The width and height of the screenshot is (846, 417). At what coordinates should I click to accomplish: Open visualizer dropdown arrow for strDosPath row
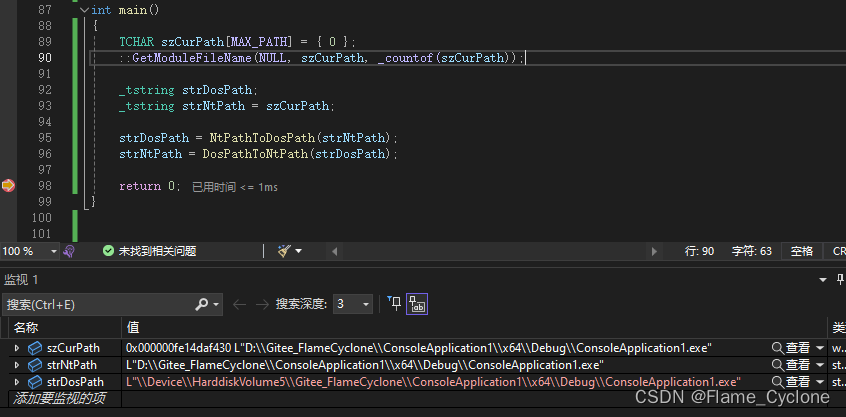(x=820, y=382)
